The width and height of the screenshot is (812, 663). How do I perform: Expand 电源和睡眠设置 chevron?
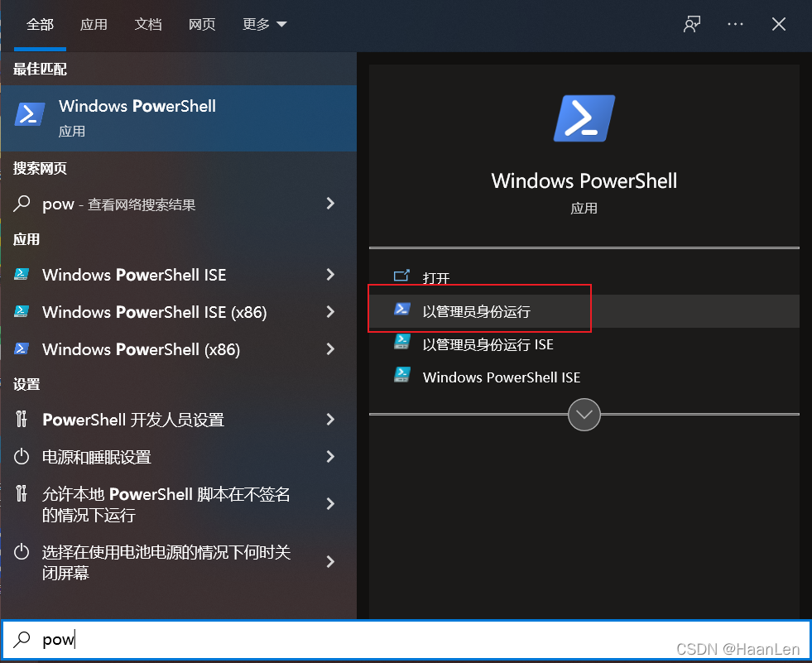pos(330,456)
